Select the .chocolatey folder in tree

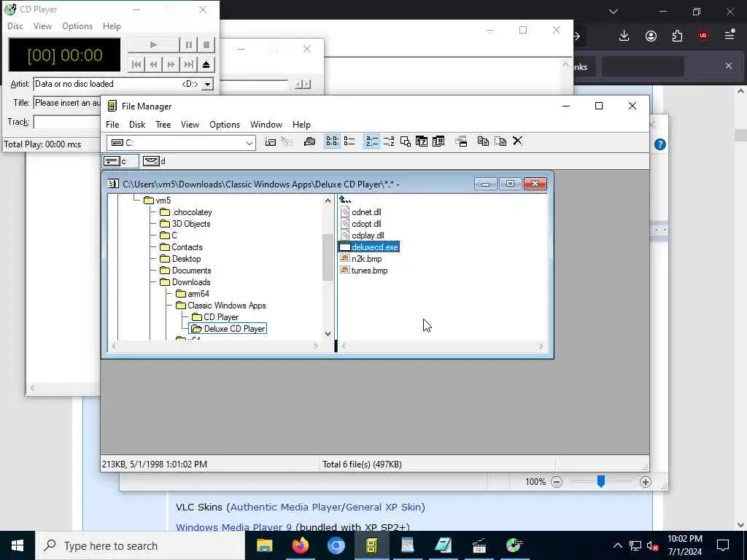[186, 212]
